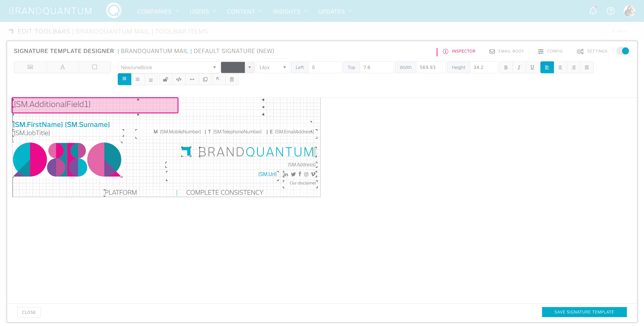Align text center
The image size is (644, 326).
click(x=560, y=67)
